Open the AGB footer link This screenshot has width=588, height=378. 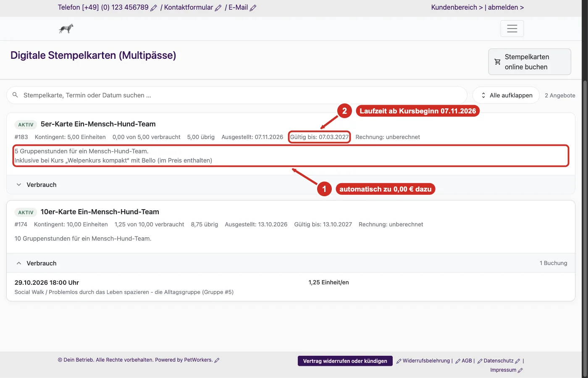click(467, 361)
